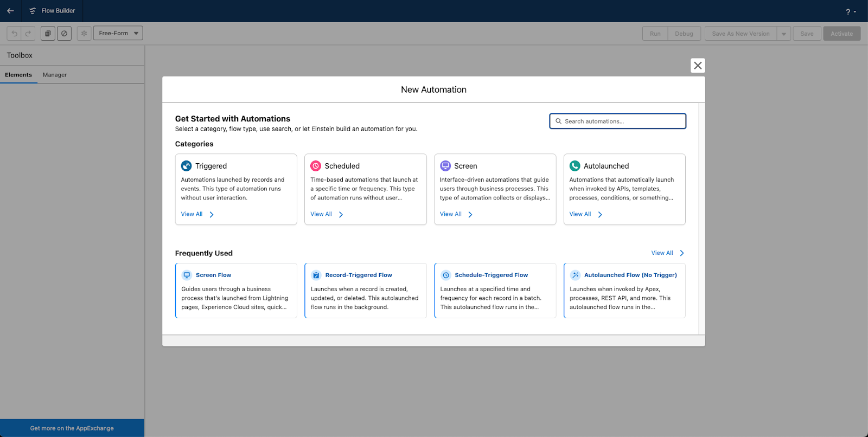This screenshot has width=868, height=437.
Task: Click the chevron beside Frequently Used View All
Action: tap(682, 253)
